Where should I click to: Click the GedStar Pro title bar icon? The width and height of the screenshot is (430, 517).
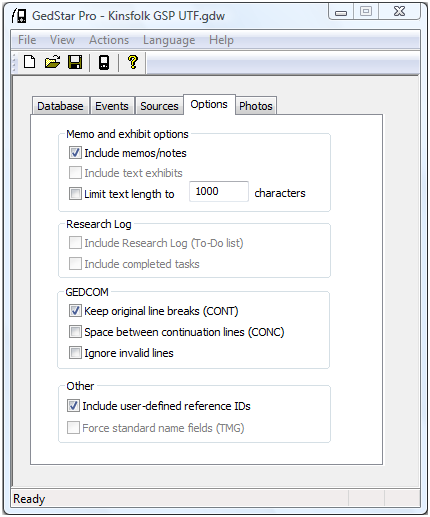click(19, 16)
